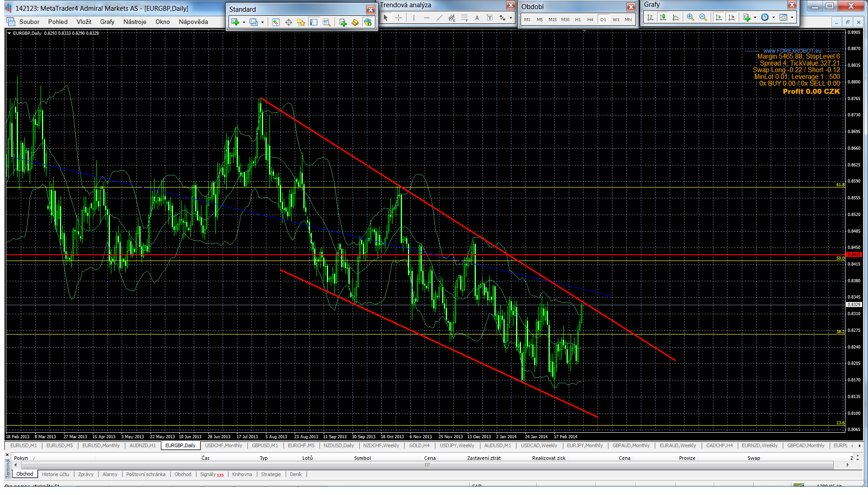Viewport: 868px width, 495px height.
Task: Open the templates dropdown arrow
Action: [792, 18]
